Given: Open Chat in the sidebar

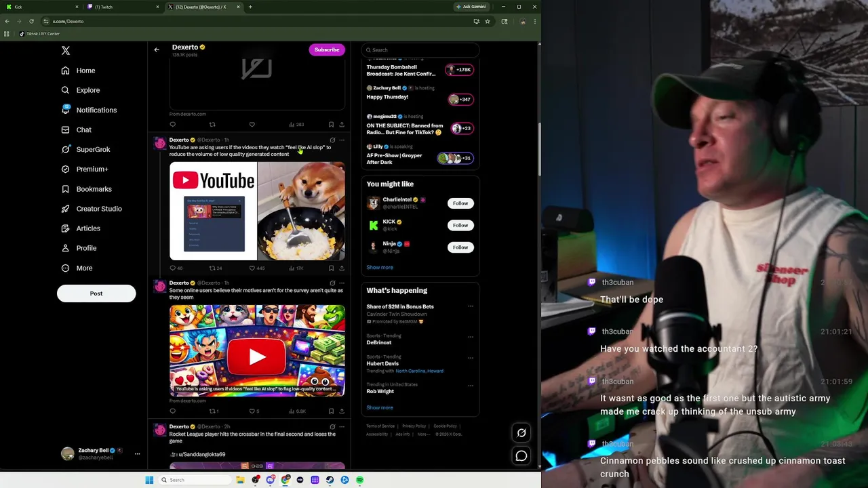Looking at the screenshot, I should 77,129.
